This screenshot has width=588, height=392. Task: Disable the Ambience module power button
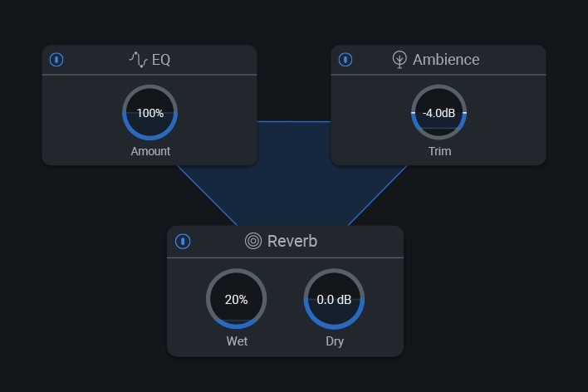345,60
